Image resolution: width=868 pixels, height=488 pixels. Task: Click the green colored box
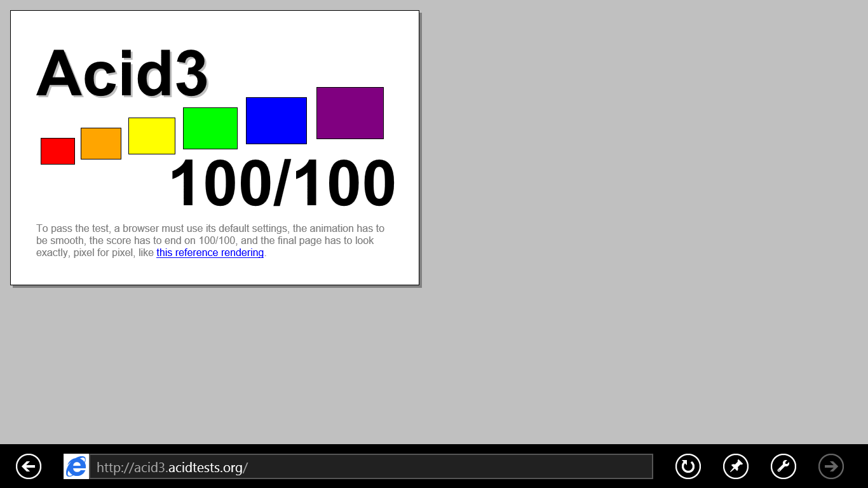pos(210,128)
